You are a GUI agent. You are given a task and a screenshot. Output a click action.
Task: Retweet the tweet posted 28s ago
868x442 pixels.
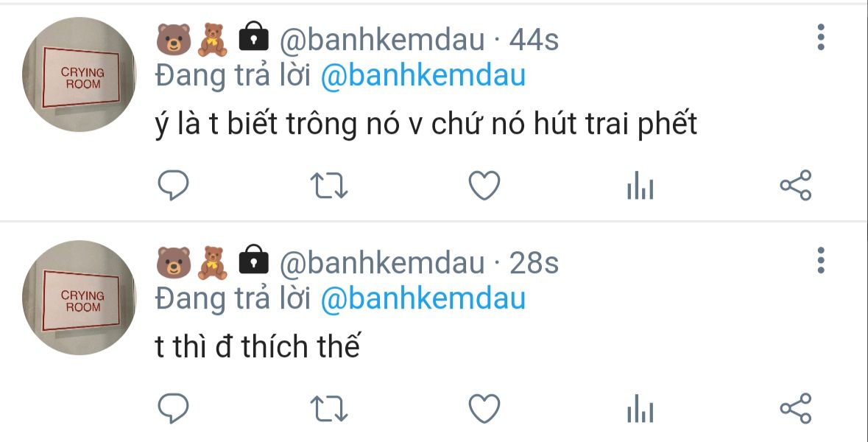[329, 409]
